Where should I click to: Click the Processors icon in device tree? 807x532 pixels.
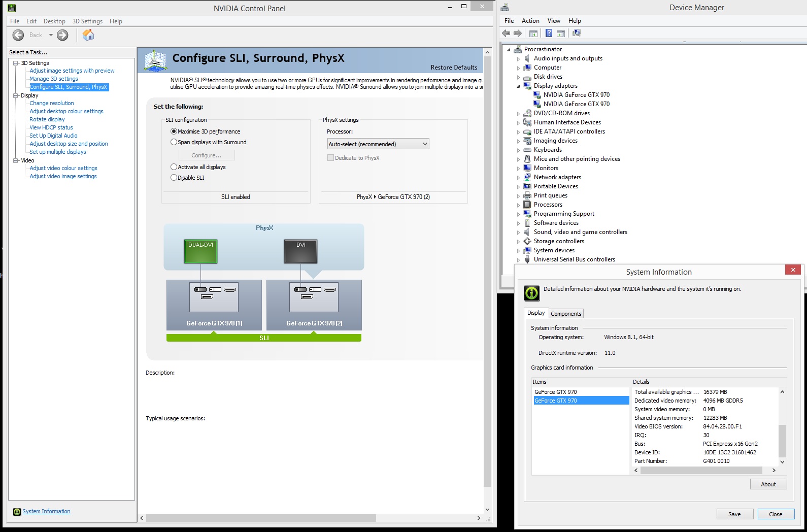point(527,205)
